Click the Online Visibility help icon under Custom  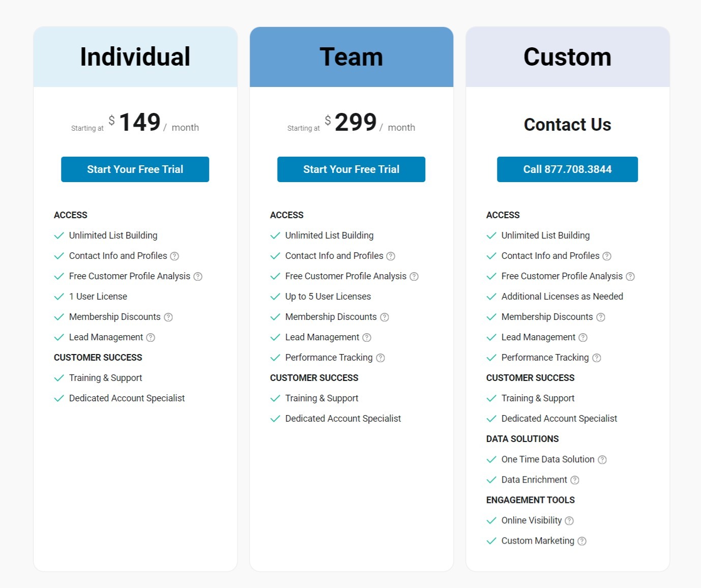[x=569, y=520]
